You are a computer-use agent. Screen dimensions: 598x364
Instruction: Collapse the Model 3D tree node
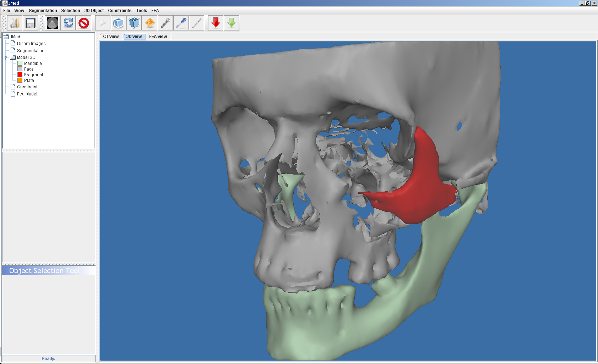[x=6, y=57]
